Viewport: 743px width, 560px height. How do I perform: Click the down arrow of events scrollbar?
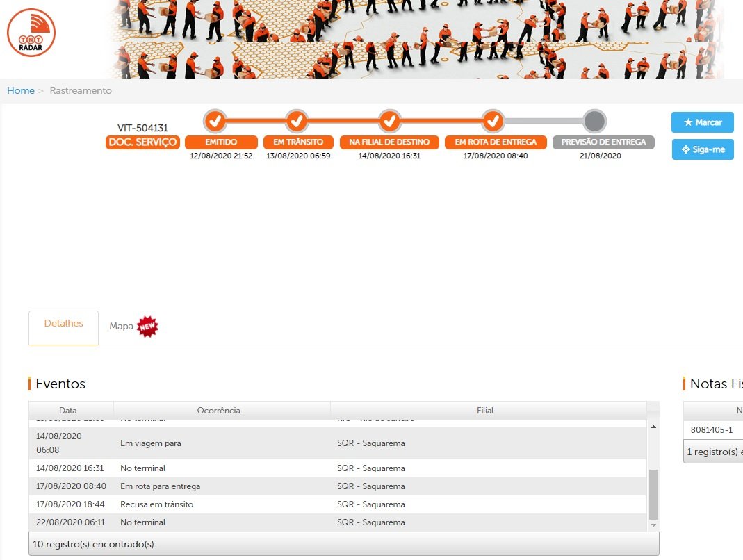[653, 525]
